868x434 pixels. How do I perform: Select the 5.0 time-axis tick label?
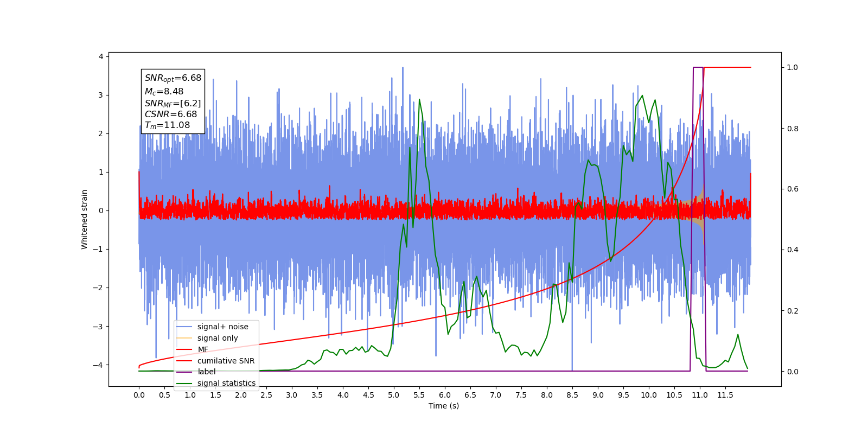(x=394, y=395)
